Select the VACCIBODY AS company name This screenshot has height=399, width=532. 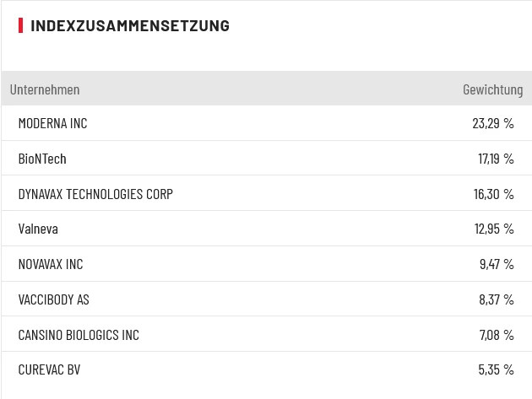click(53, 299)
